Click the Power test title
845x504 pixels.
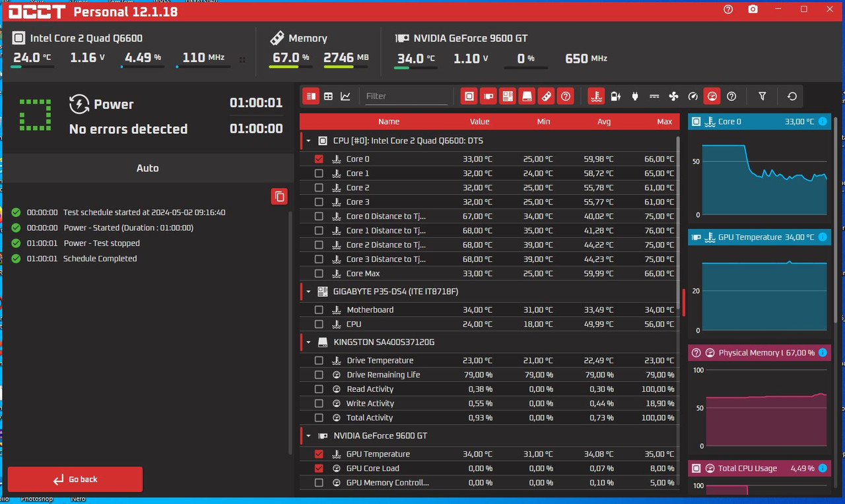(114, 104)
